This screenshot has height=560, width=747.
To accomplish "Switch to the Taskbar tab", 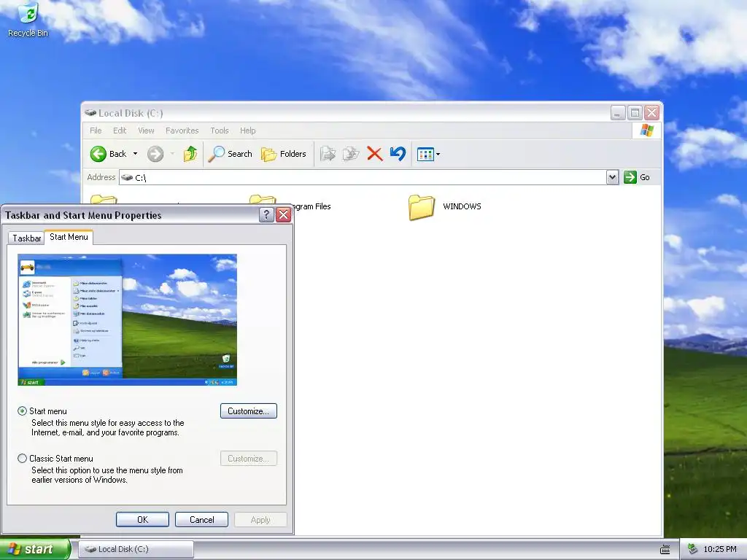I will tap(27, 238).
